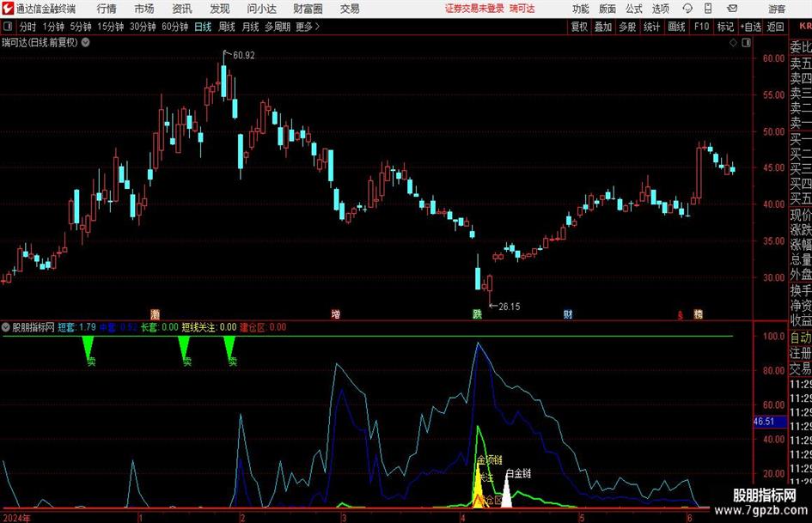Open the 选项 menu
This screenshot has height=523, width=812.
click(660, 9)
